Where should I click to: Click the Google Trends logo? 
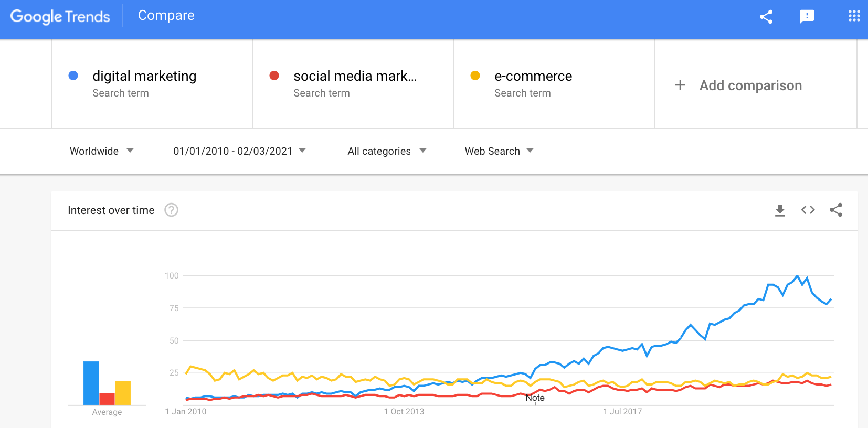point(60,17)
